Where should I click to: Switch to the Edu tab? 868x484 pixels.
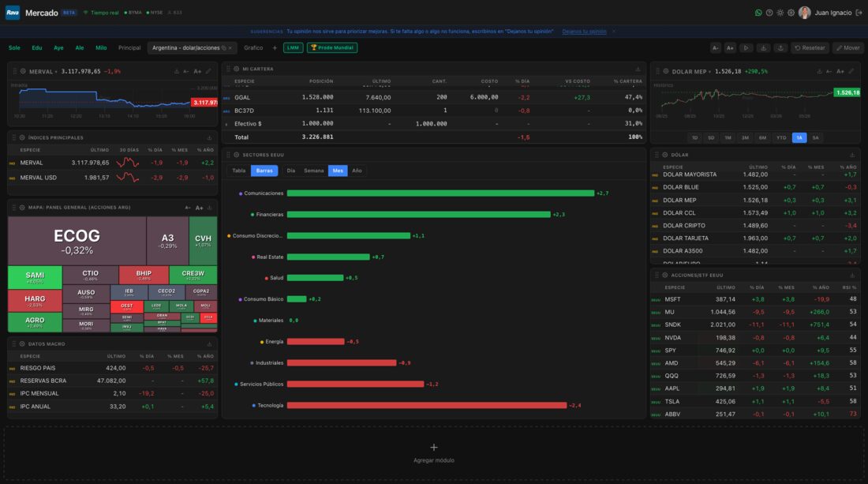click(37, 48)
